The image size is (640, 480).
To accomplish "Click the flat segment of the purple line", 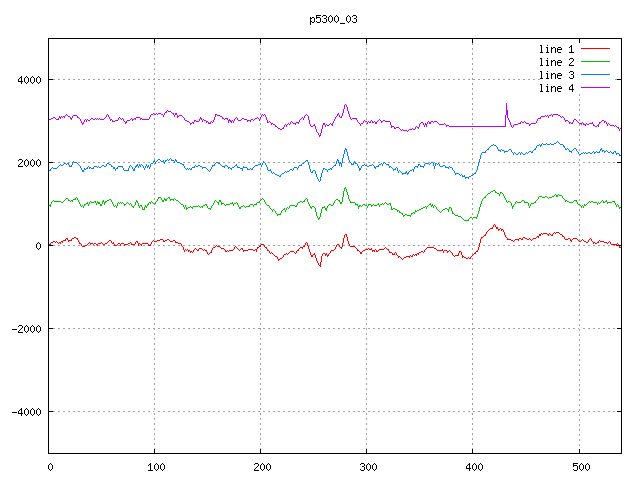I will point(477,126).
